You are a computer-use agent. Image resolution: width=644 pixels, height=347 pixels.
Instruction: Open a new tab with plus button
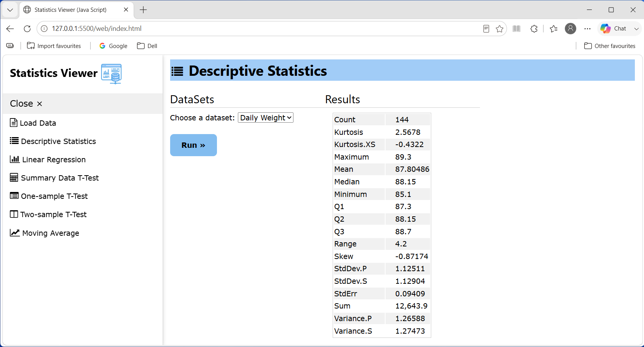(143, 10)
